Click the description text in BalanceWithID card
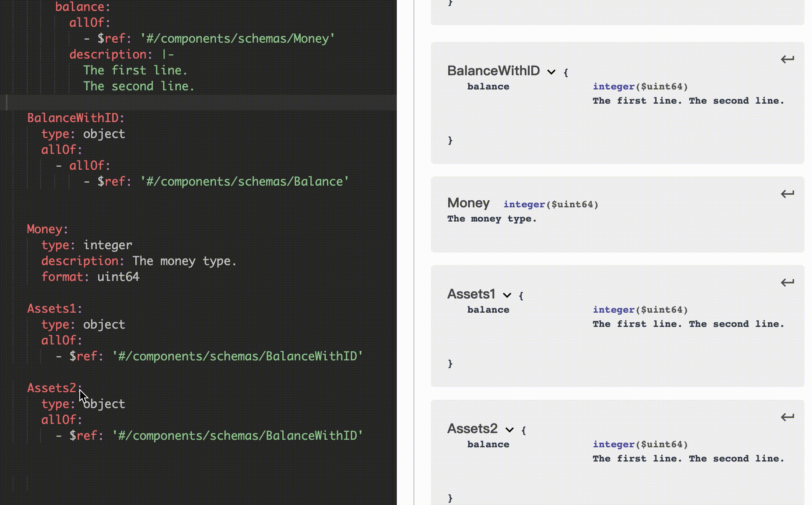This screenshot has width=812, height=505. [688, 101]
